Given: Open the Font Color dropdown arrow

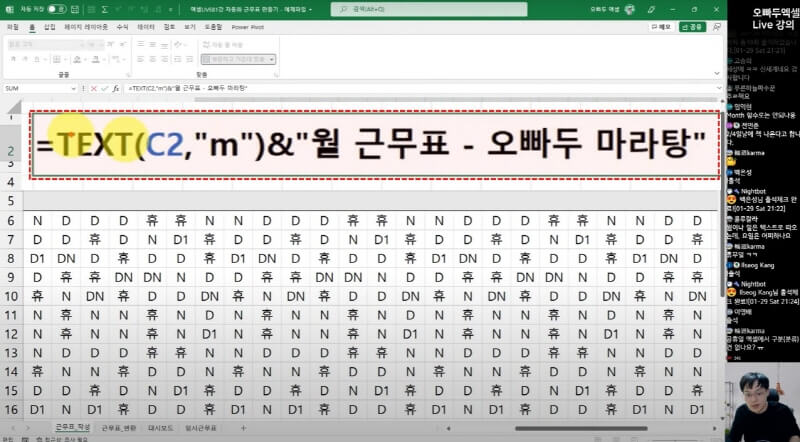Looking at the screenshot, I should click(x=104, y=60).
